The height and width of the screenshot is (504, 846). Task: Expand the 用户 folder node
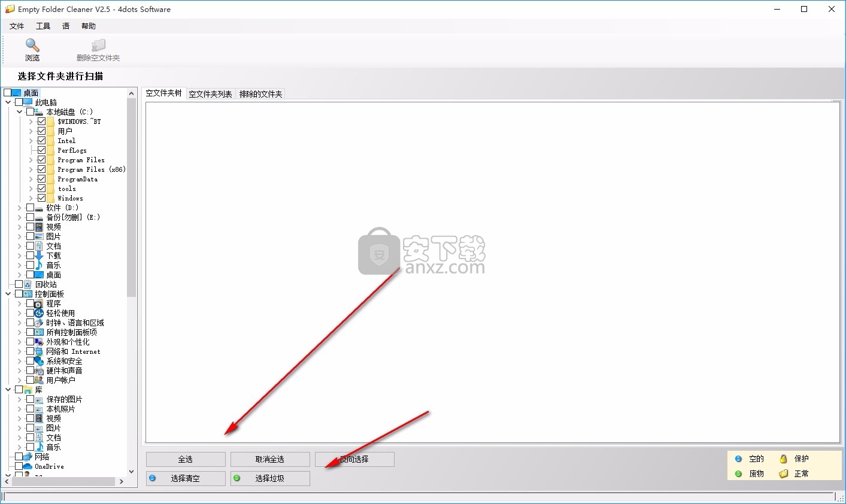31,131
